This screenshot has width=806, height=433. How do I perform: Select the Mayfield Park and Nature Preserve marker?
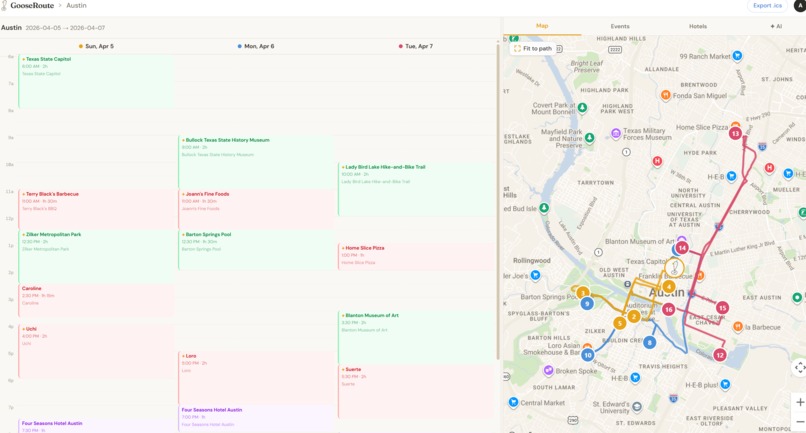coord(590,138)
